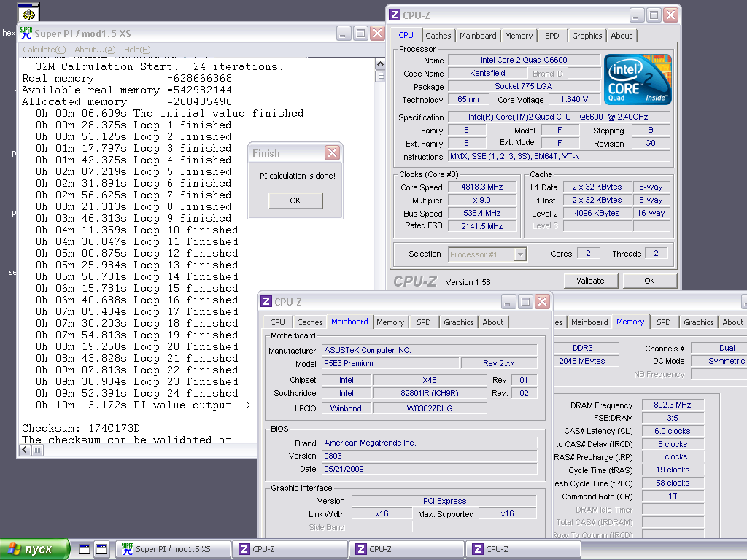747x560 pixels.
Task: Click the Rated FSB value 2141.5 MHz
Action: coord(482,226)
